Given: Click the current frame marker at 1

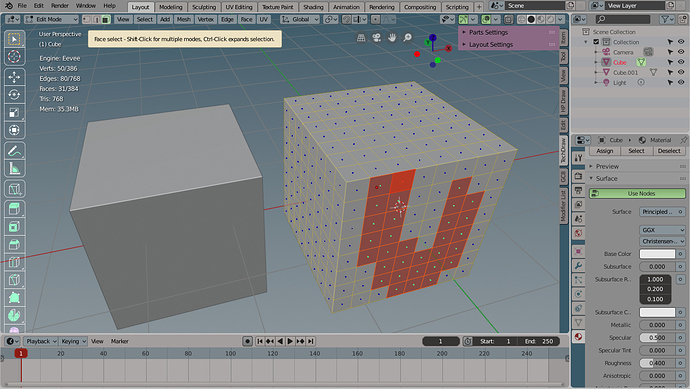Looking at the screenshot, I should 21,353.
